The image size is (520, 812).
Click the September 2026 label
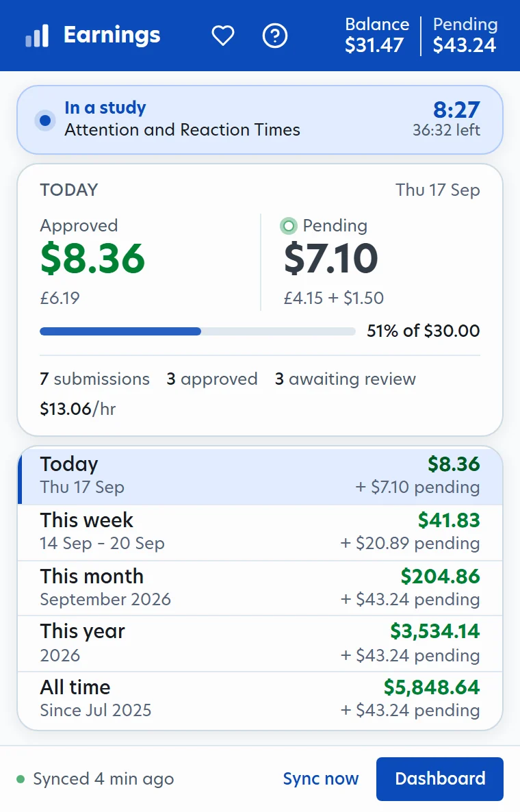(x=105, y=600)
